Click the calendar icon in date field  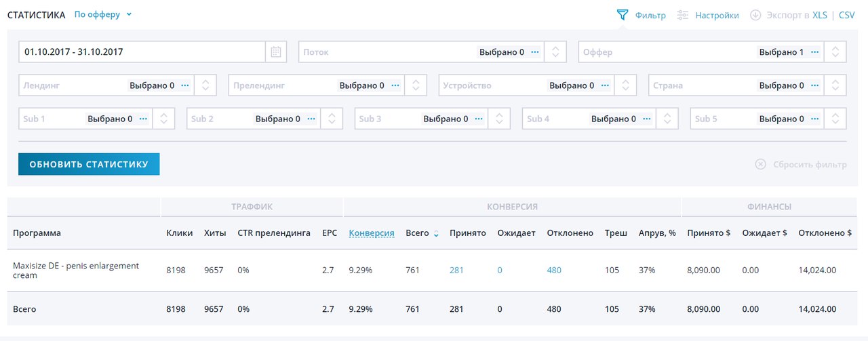pos(276,52)
